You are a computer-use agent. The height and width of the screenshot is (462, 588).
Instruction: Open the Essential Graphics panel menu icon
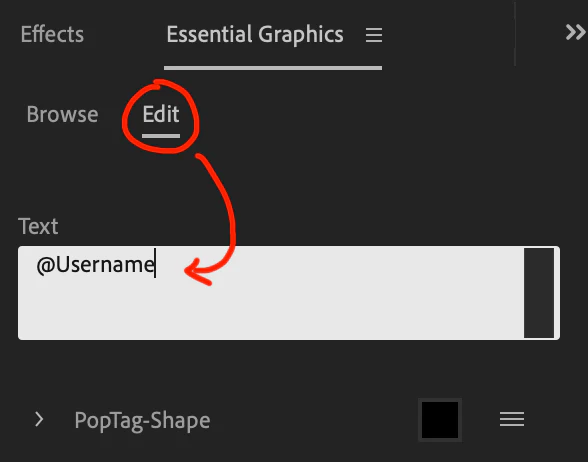point(374,35)
